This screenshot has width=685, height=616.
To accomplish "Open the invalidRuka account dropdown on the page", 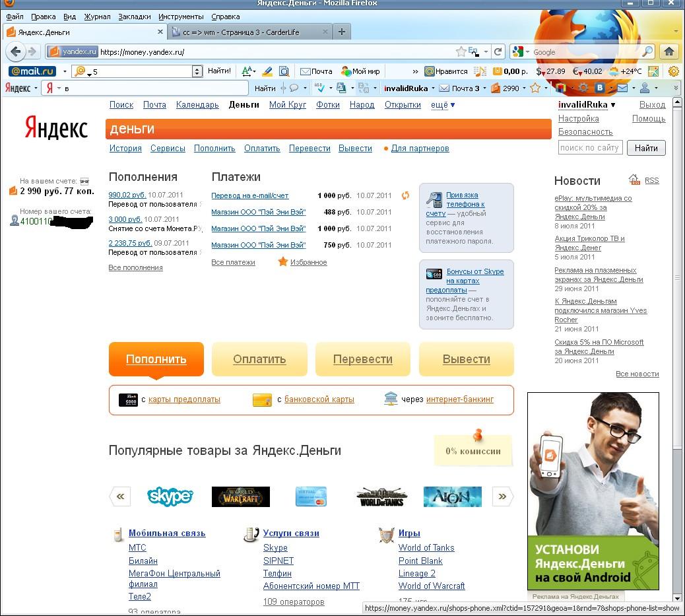I will click(x=587, y=104).
